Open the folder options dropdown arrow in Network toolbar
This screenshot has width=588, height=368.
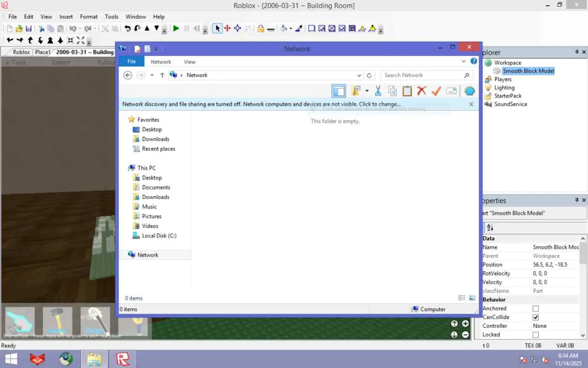(367, 91)
